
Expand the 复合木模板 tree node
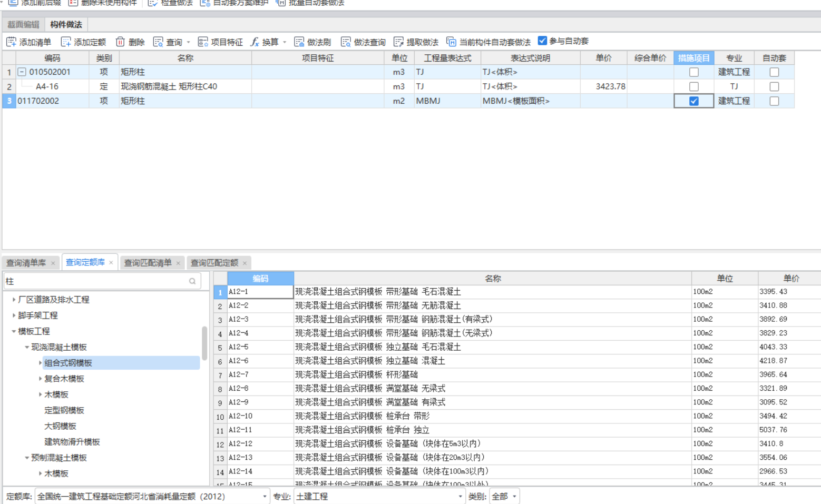click(x=40, y=379)
